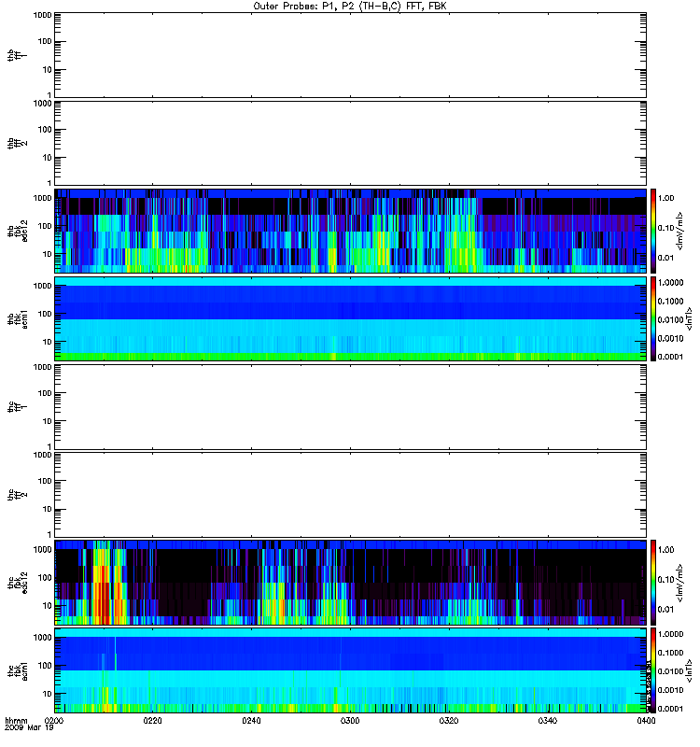Click the '0.01' value on thb edc12 color bar
This screenshot has width=700, height=747.
click(665, 258)
